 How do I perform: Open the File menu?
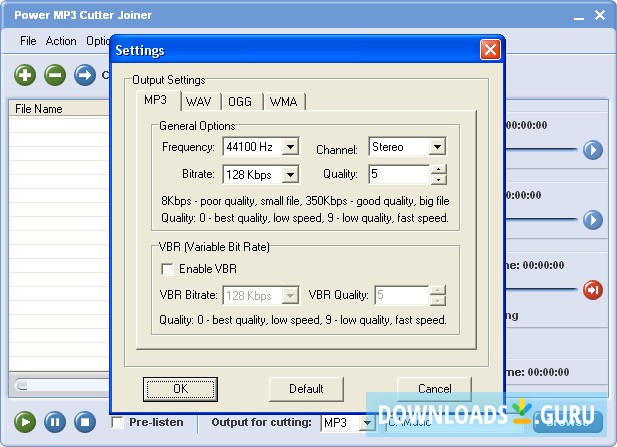27,41
